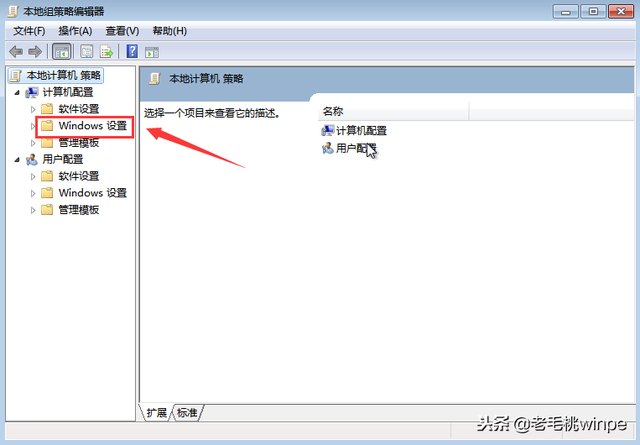The image size is (640, 445).
Task: Open Help via the question mark icon
Action: (132, 51)
